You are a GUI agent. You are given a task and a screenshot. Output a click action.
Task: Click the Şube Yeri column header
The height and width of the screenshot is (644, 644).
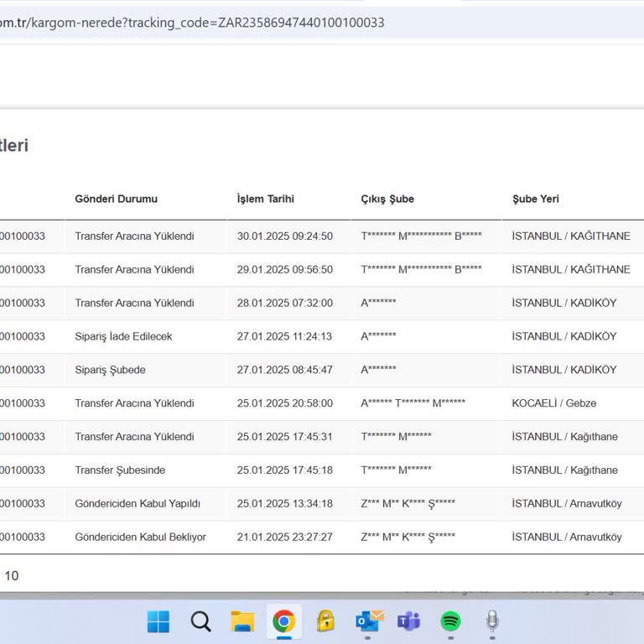click(536, 199)
